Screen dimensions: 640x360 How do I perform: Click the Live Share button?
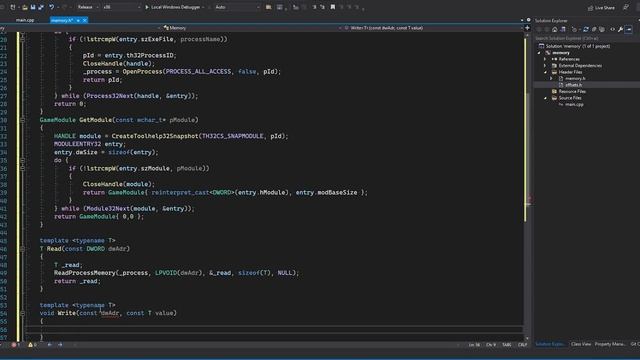[601, 7]
